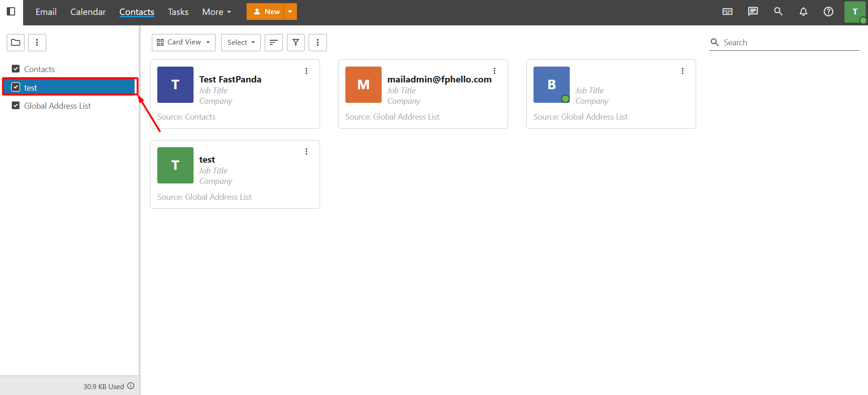The height and width of the screenshot is (395, 868).
Task: Open the notifications bell
Action: (x=803, y=12)
